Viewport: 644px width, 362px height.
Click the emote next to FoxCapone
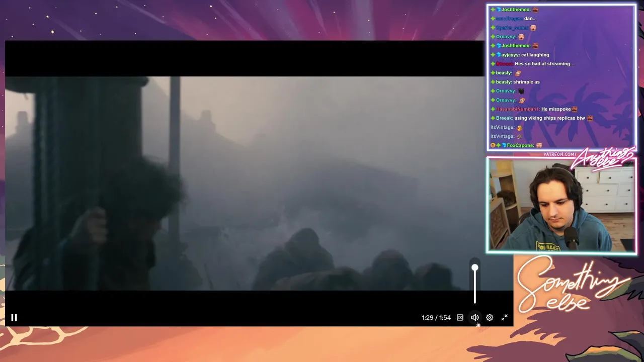(x=539, y=145)
